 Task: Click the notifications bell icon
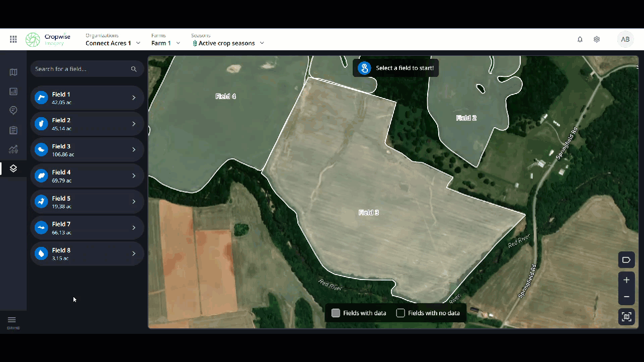pos(580,39)
